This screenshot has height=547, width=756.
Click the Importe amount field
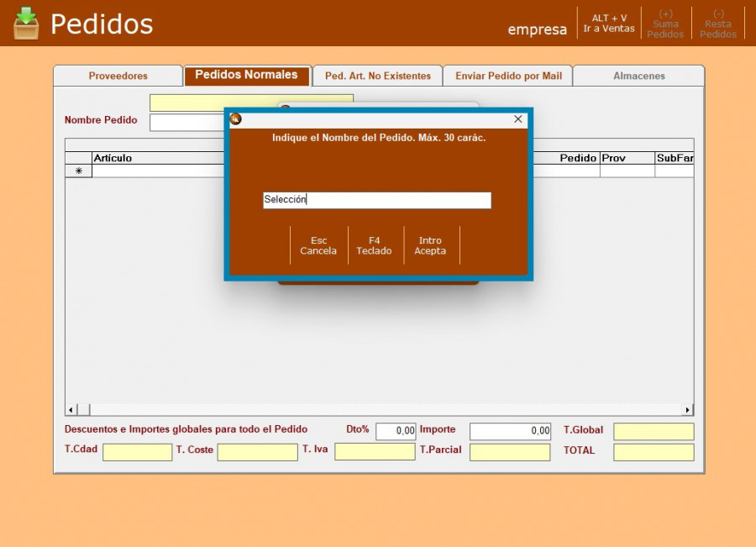coord(510,431)
